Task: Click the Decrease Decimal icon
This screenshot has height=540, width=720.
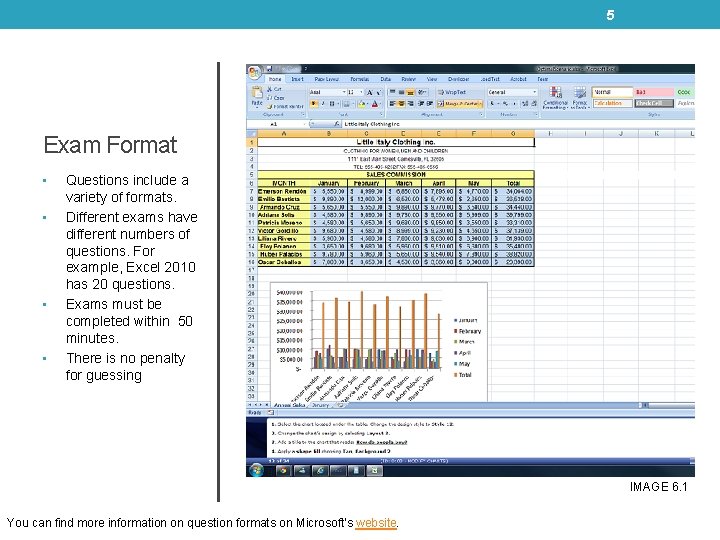Action: pyautogui.click(x=534, y=104)
